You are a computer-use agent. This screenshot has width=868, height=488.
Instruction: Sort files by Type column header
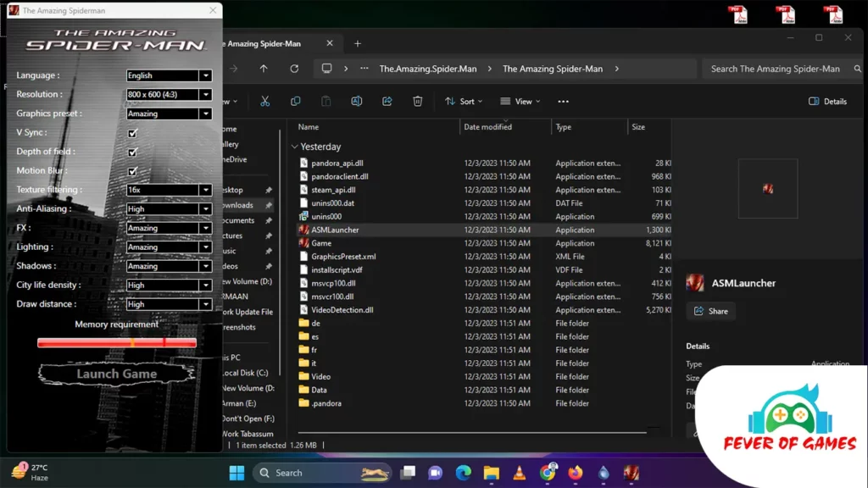point(564,127)
